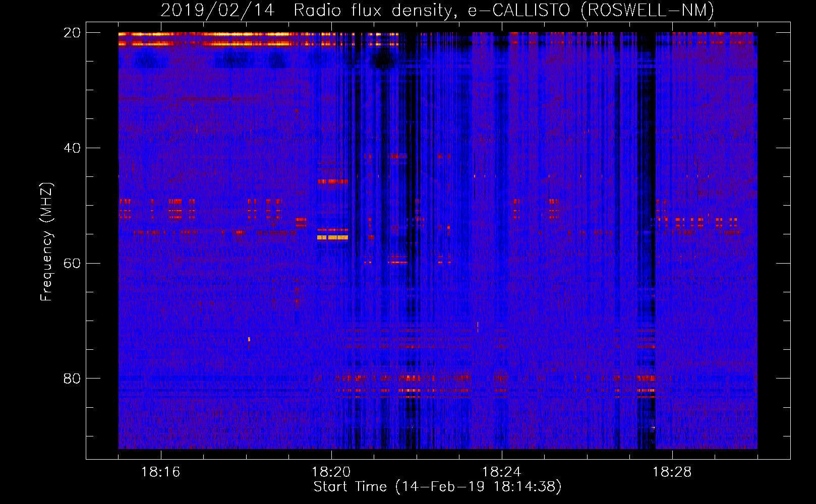
Task: Click the date '2019/02/14' in title
Action: pos(218,10)
